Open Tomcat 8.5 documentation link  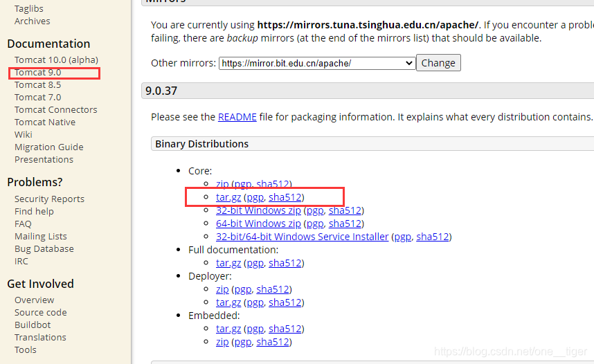pyautogui.click(x=37, y=85)
